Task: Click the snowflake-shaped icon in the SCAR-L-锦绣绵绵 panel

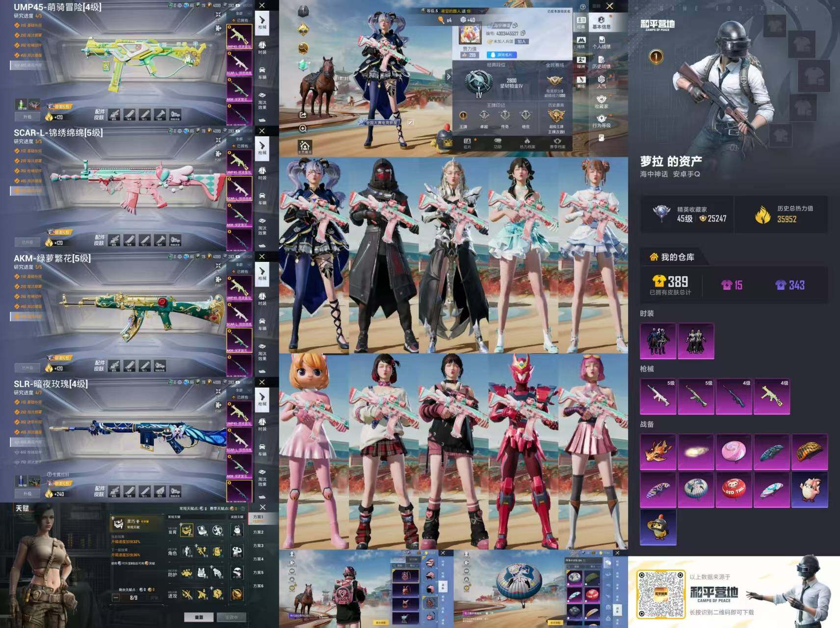Action: click(218, 153)
